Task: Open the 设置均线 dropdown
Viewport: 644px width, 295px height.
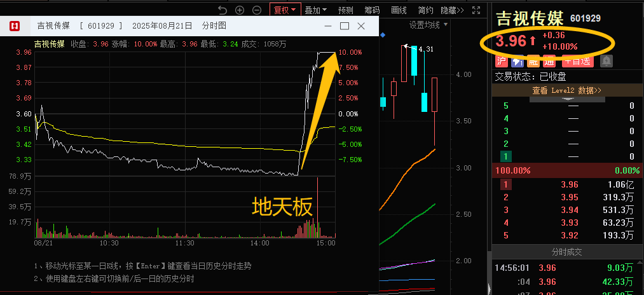Action: (428, 25)
